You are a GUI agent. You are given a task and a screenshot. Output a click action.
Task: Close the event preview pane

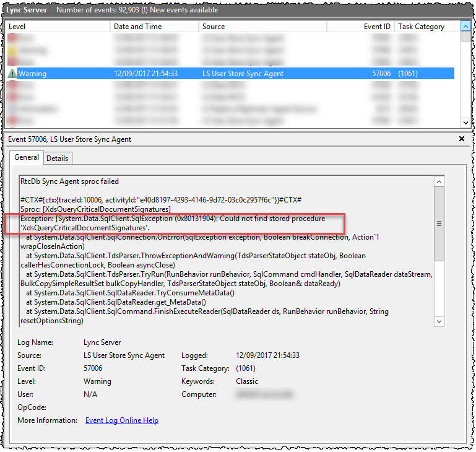[462, 139]
